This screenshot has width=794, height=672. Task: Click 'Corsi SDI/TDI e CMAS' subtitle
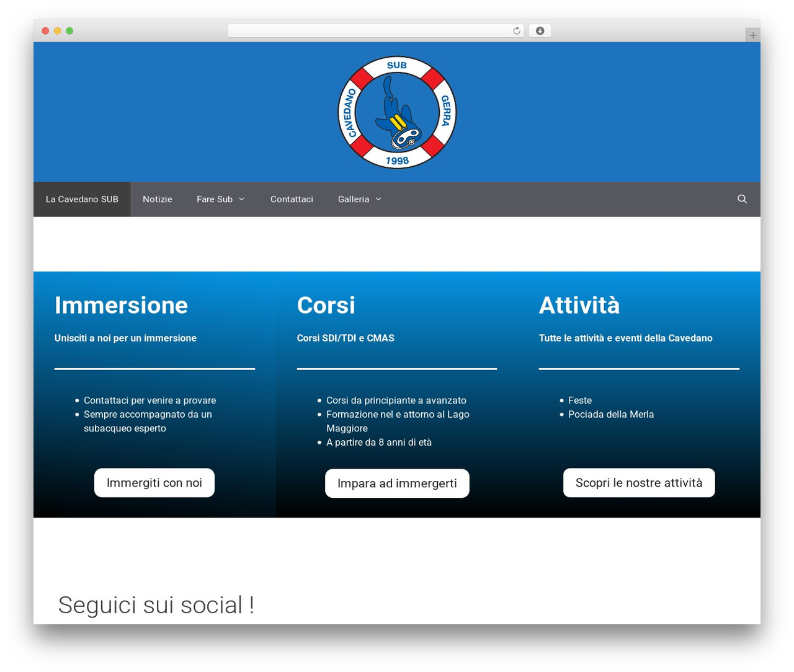346,338
